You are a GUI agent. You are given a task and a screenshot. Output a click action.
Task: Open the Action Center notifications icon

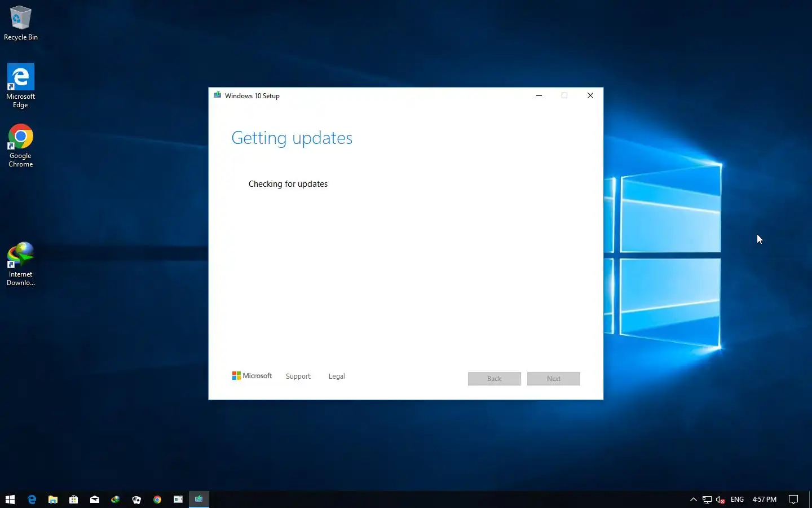pos(793,500)
